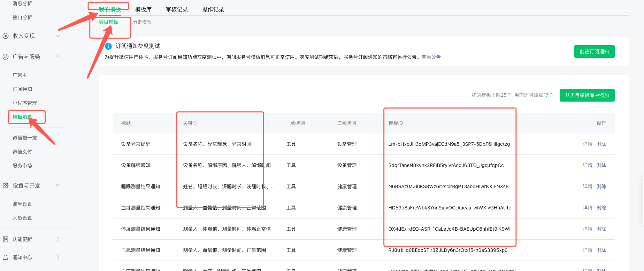Collapse the 设置与开发 section chevron

point(58,185)
